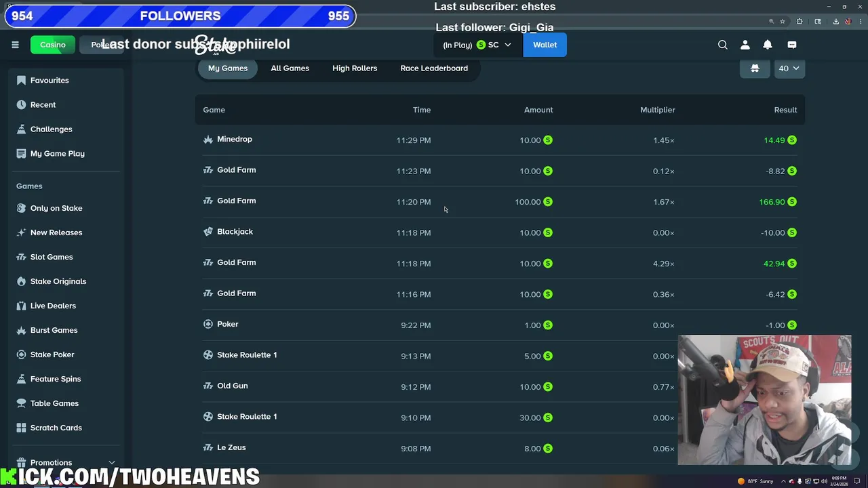Click the Amount column header

tap(538, 110)
